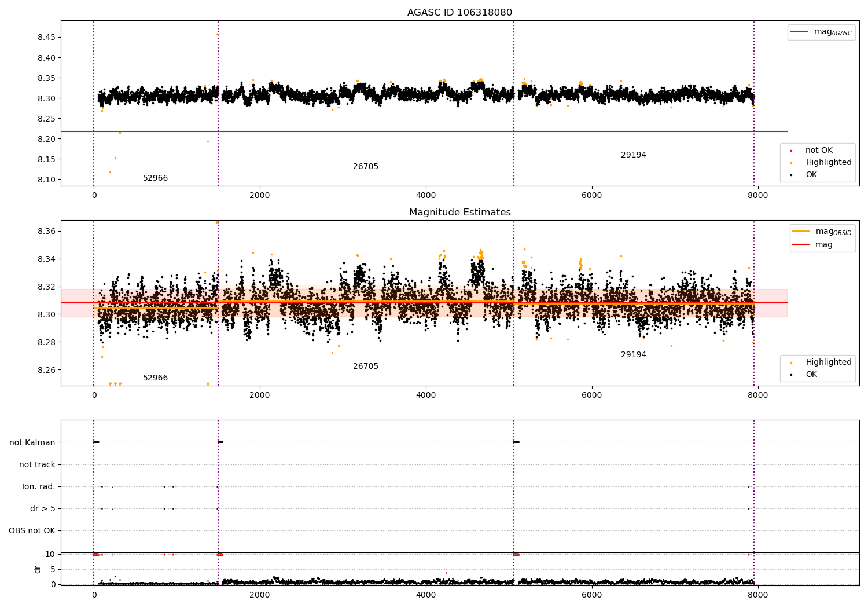
Task: Click the orange mag OBSID legend line
Action: click(801, 232)
